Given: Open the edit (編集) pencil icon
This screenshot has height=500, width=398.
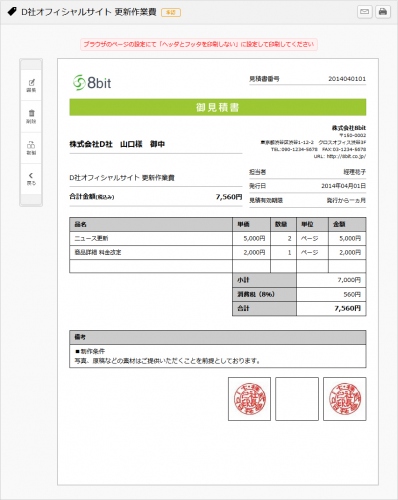Looking at the screenshot, I should click(31, 85).
